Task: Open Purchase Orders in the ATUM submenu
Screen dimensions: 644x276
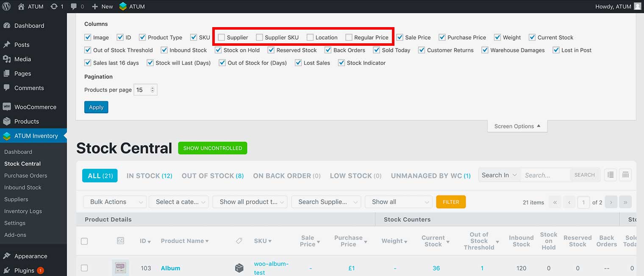Action: 26,176
